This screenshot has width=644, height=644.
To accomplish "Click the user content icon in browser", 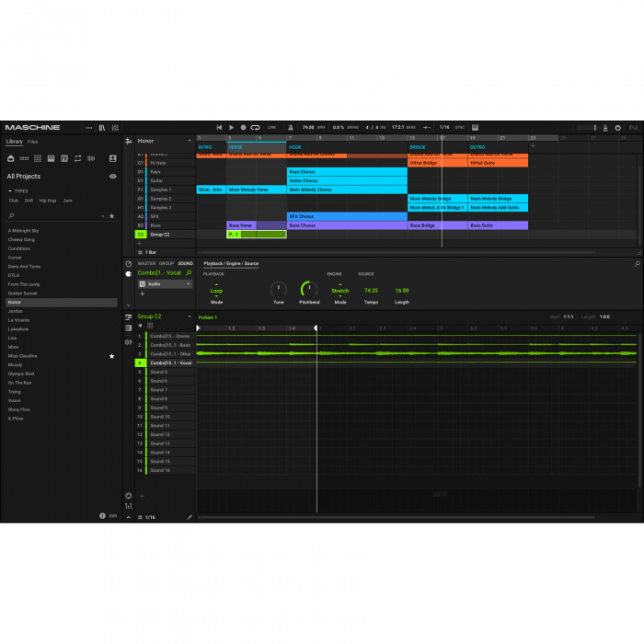I will 113,158.
